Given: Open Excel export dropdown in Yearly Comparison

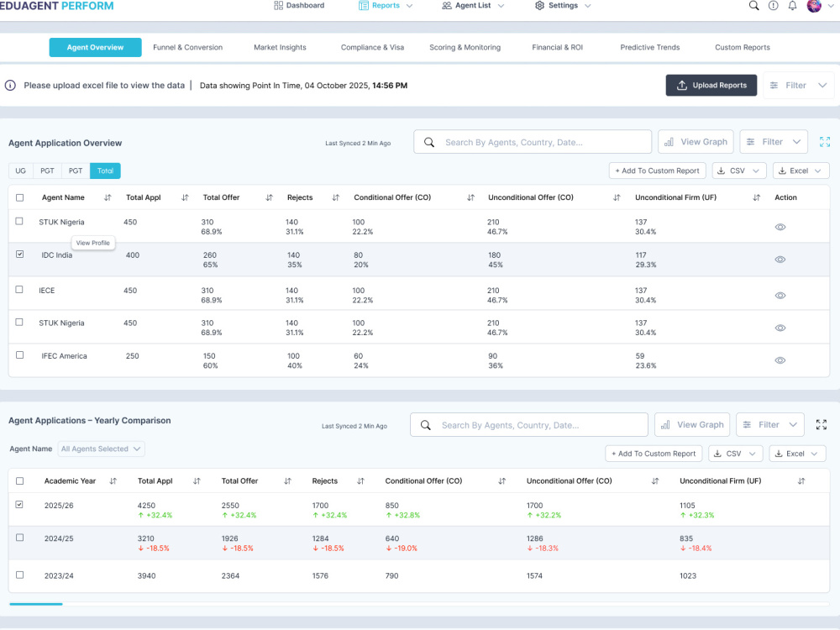Looking at the screenshot, I should click(x=797, y=454).
